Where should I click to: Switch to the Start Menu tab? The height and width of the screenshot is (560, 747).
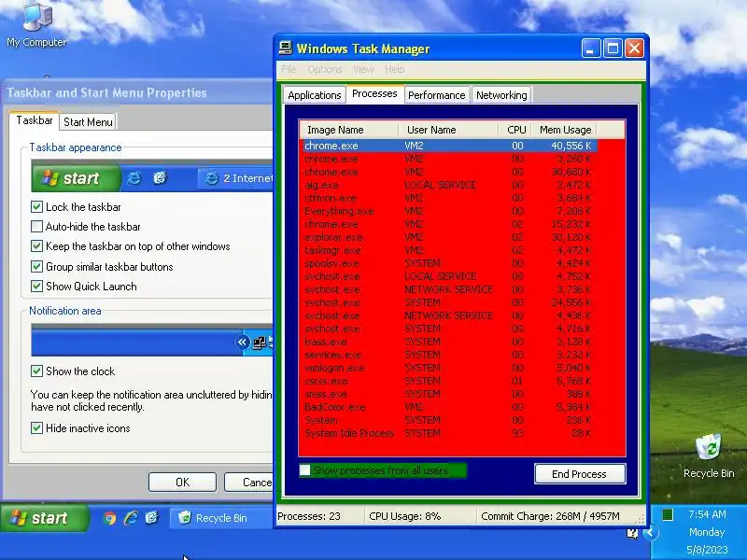(x=88, y=122)
